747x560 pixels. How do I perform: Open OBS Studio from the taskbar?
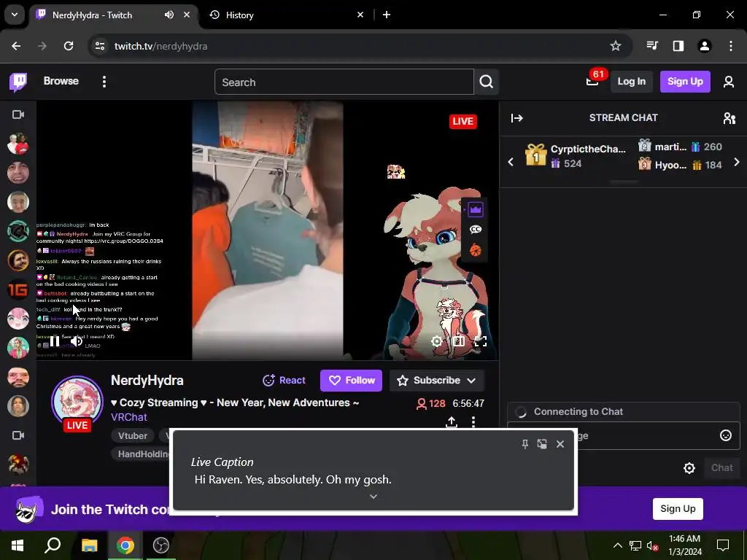click(x=161, y=545)
